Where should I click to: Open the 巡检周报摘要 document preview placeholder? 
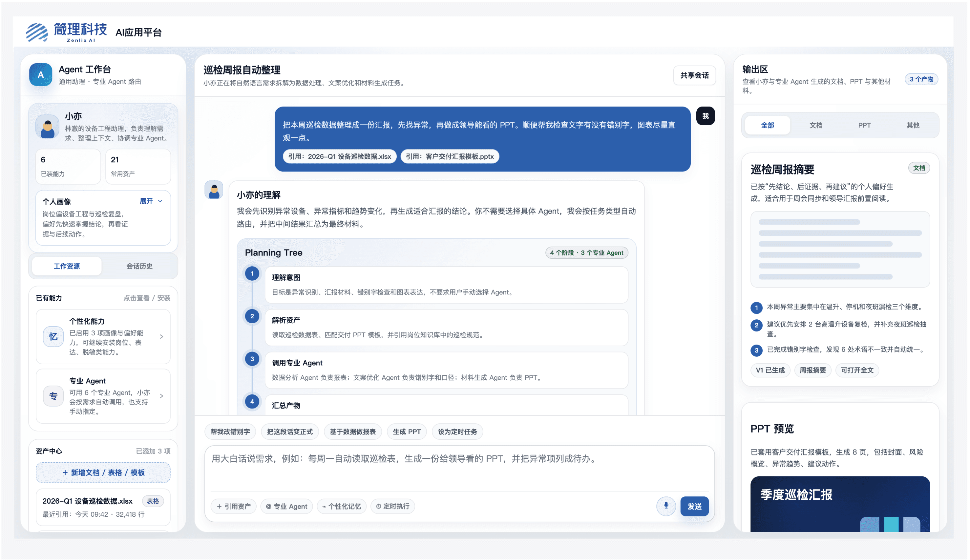[x=840, y=249]
